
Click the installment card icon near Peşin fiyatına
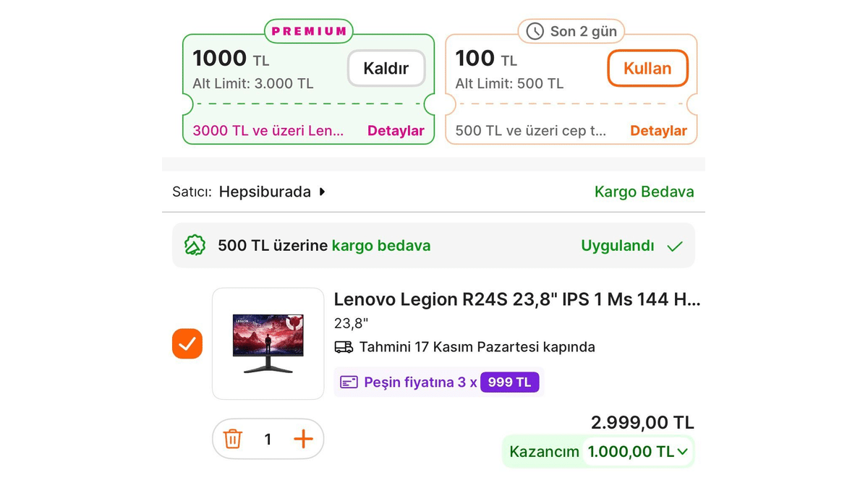click(x=349, y=382)
